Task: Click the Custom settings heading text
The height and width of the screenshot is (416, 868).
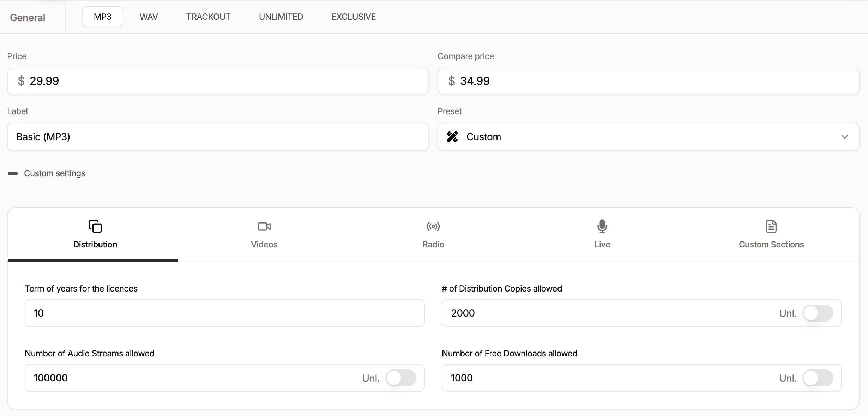Action: (55, 173)
